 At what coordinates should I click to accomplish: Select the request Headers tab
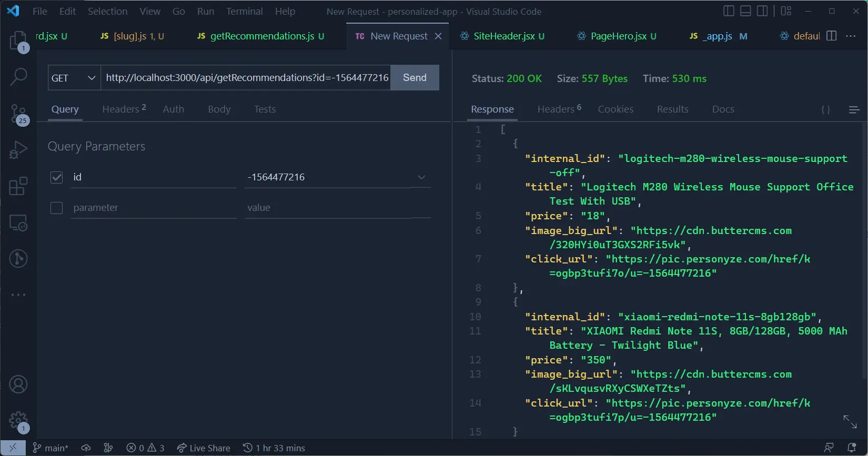point(124,109)
